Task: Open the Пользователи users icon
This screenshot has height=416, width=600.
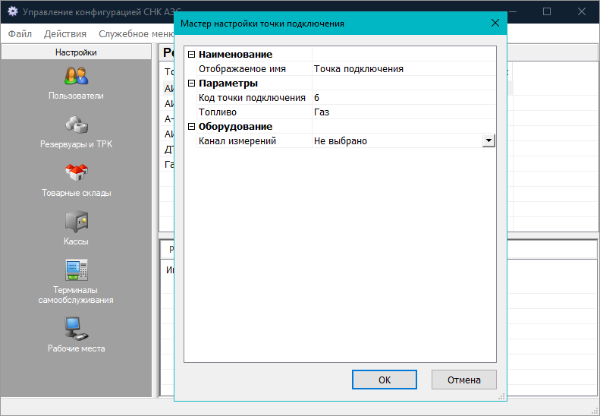Action: point(77,75)
